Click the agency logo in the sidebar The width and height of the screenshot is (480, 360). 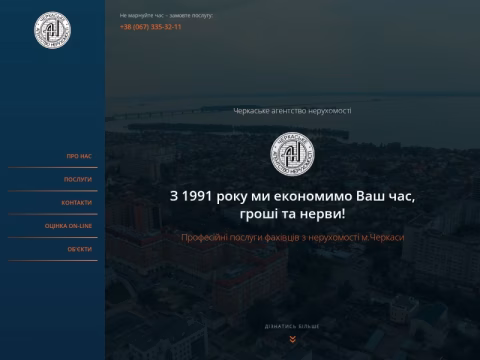pyautogui.click(x=52, y=30)
